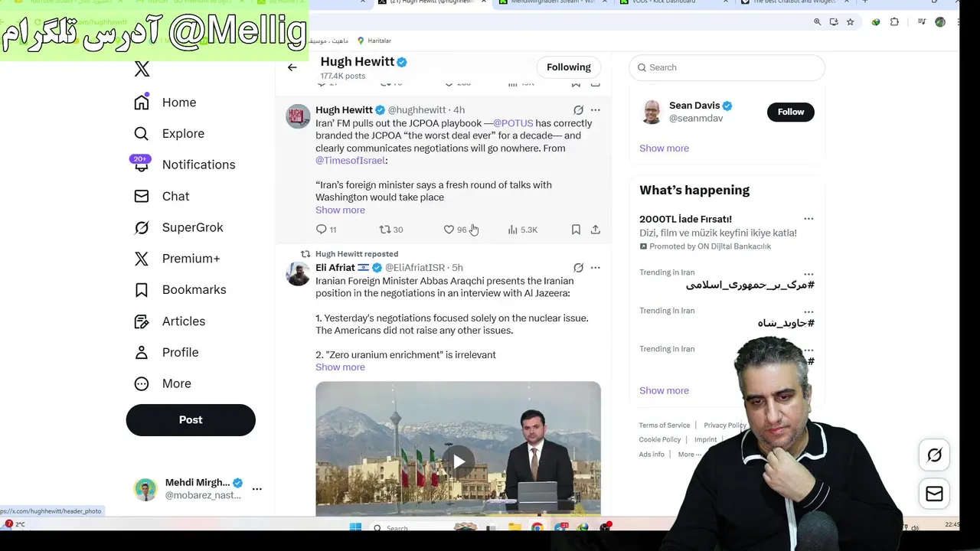
Task: Play the Al Jazeera interview video
Action: coord(458,461)
